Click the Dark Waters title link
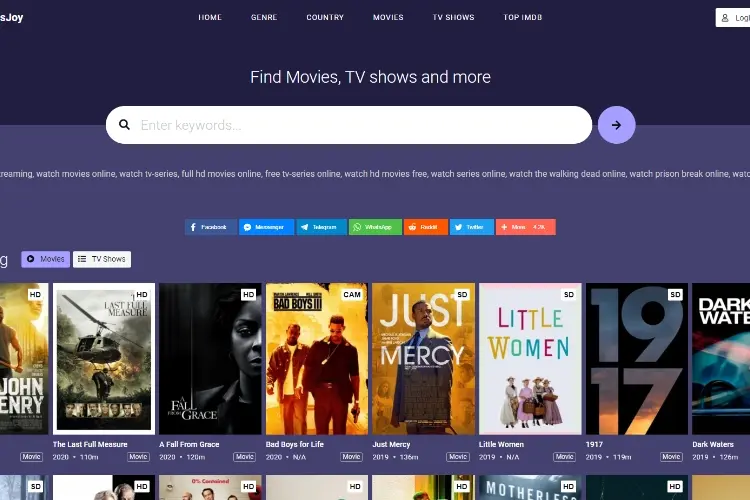This screenshot has height=500, width=750. pyautogui.click(x=713, y=444)
